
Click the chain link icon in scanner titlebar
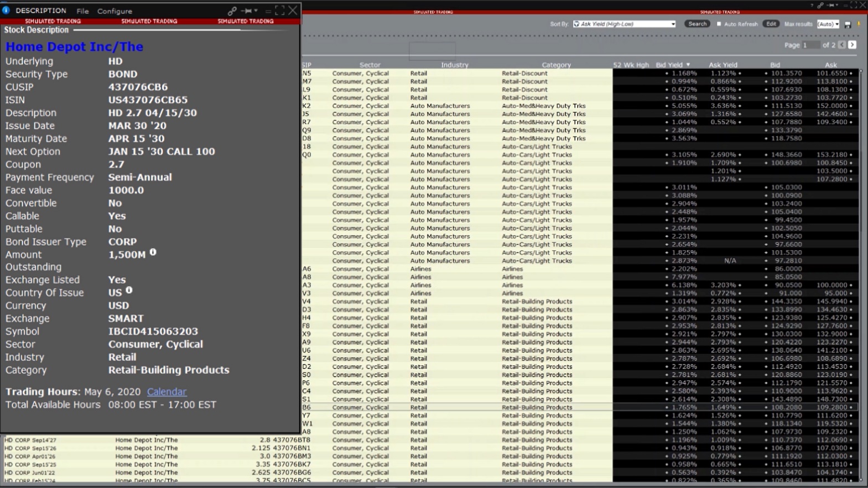pyautogui.click(x=820, y=5)
